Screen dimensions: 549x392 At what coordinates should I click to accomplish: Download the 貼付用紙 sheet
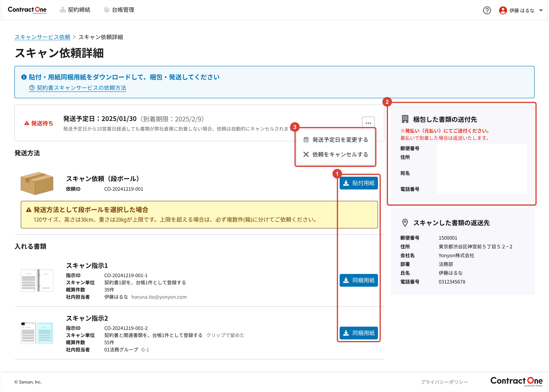(358, 183)
